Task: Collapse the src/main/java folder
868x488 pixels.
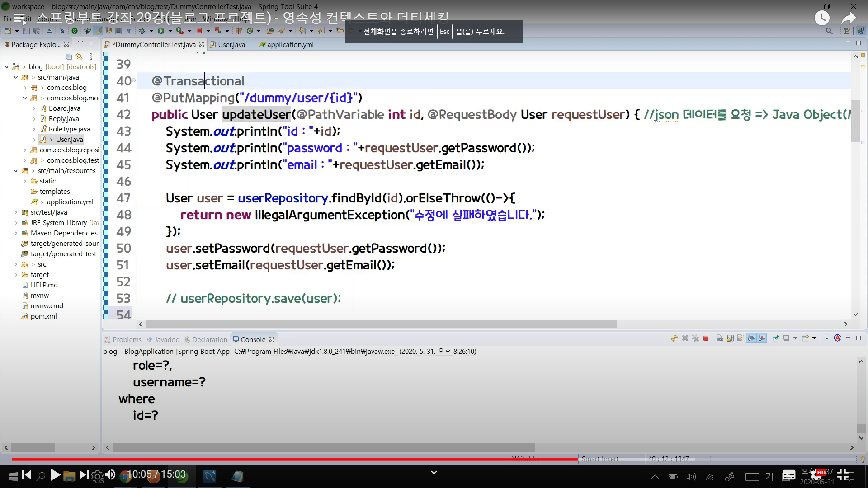Action: (x=15, y=77)
